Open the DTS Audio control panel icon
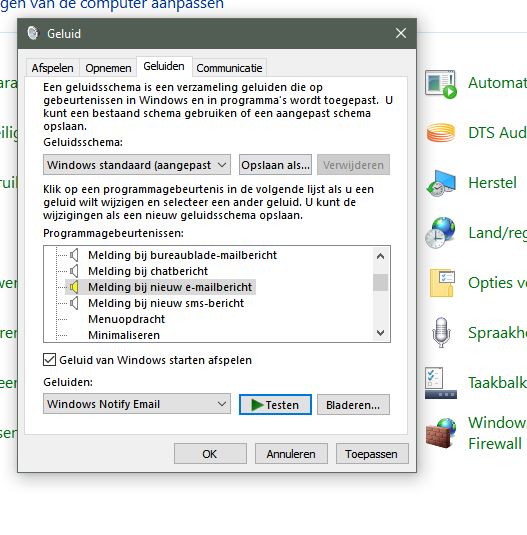Viewport: 527px width, 535px height. [441, 132]
